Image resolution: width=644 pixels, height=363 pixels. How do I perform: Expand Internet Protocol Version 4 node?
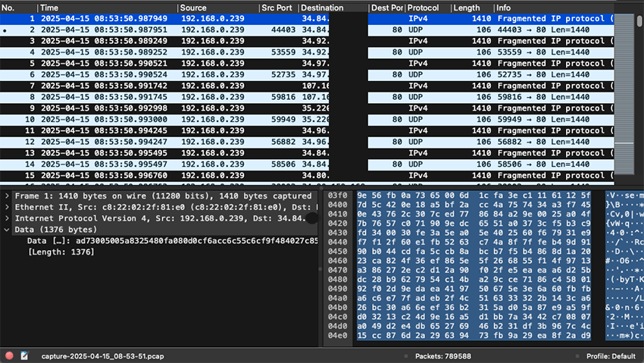7,218
